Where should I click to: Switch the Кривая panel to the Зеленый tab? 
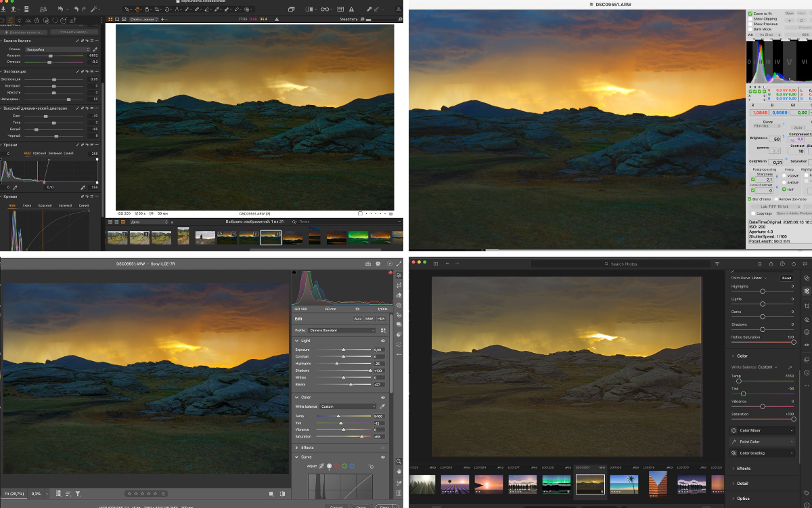[x=65, y=205]
